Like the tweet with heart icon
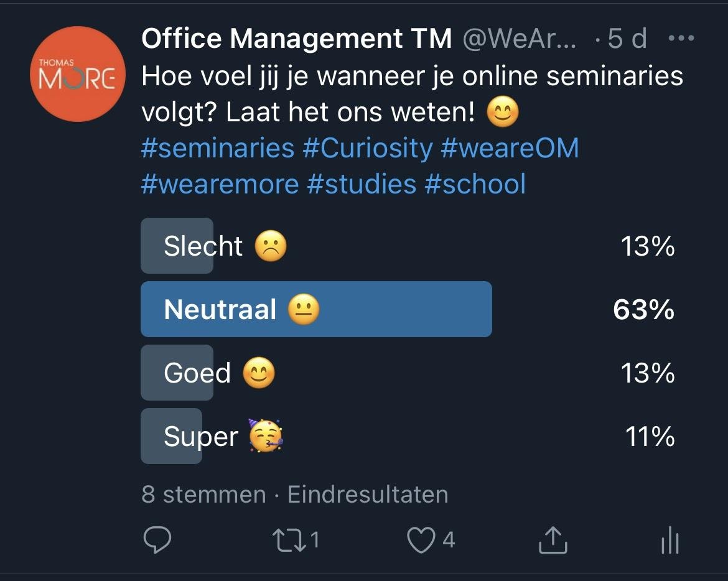This screenshot has height=581, width=728. (421, 540)
